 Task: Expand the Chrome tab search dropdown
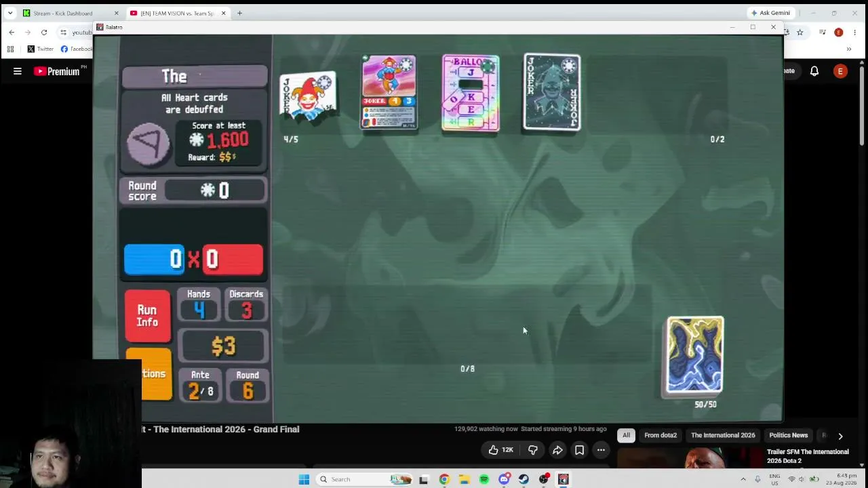pyautogui.click(x=9, y=13)
